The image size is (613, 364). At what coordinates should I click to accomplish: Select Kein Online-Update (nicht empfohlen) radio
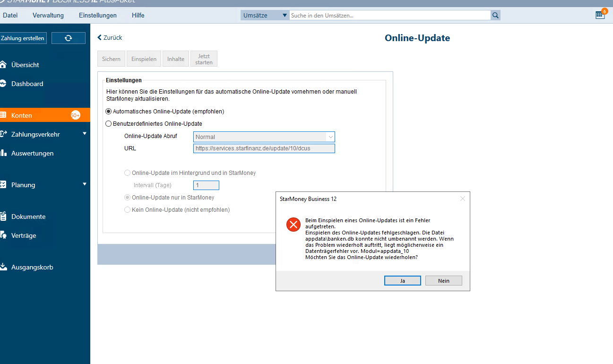click(x=127, y=210)
